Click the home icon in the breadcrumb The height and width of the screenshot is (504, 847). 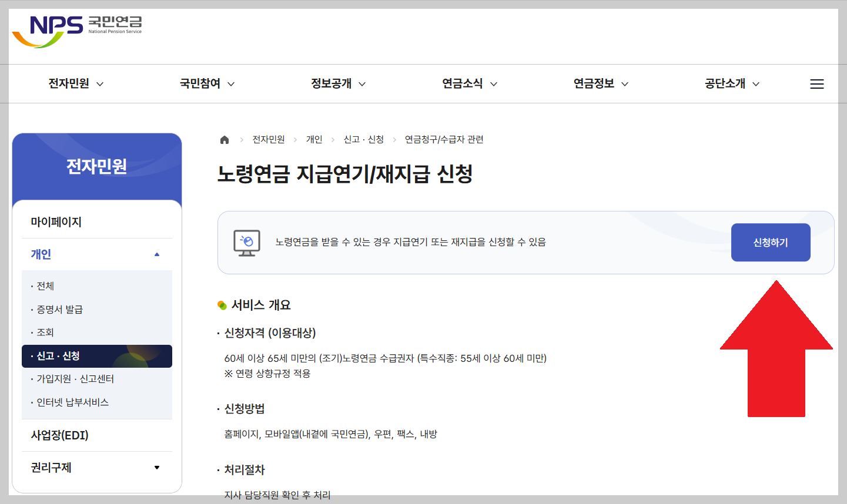coord(224,139)
